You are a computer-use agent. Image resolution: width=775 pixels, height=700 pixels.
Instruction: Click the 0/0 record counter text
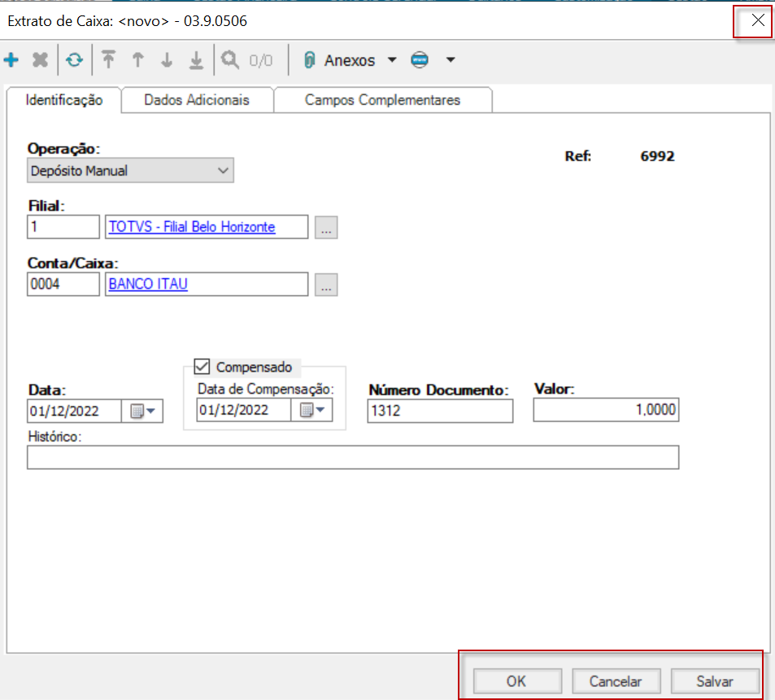[x=260, y=60]
